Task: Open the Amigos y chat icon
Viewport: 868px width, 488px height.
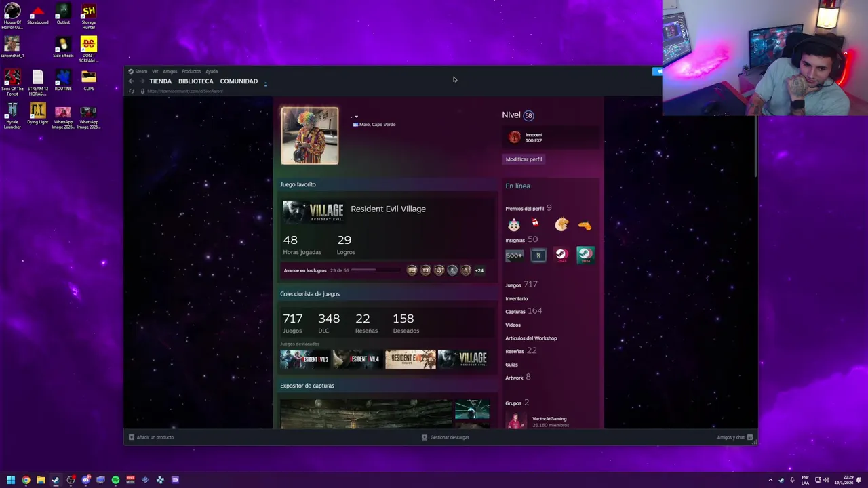Action: click(x=749, y=437)
